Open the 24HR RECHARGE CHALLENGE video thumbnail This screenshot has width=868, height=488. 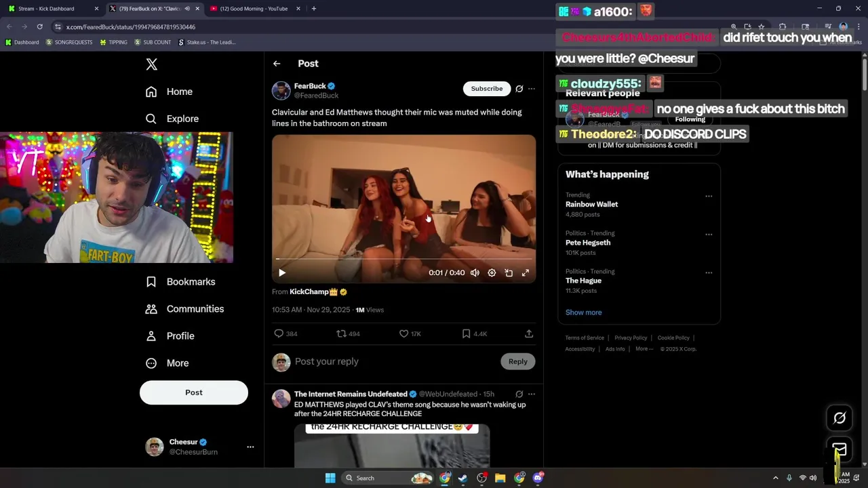click(x=392, y=445)
